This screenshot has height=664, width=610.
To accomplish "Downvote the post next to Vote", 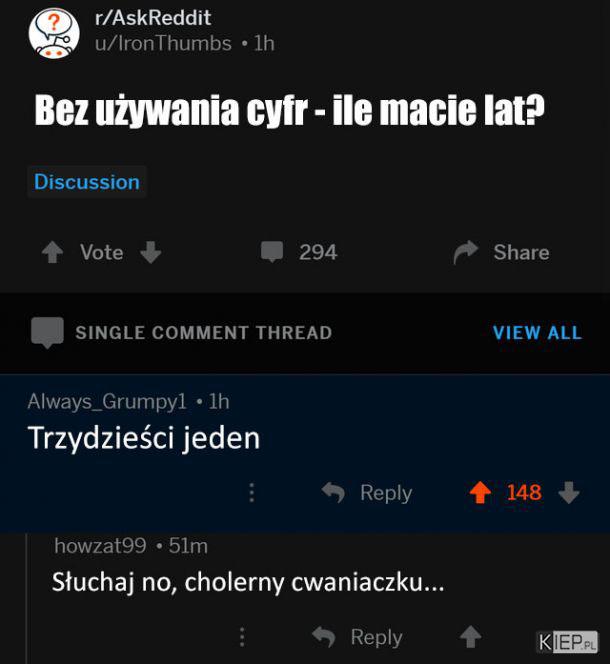I will click(x=151, y=252).
